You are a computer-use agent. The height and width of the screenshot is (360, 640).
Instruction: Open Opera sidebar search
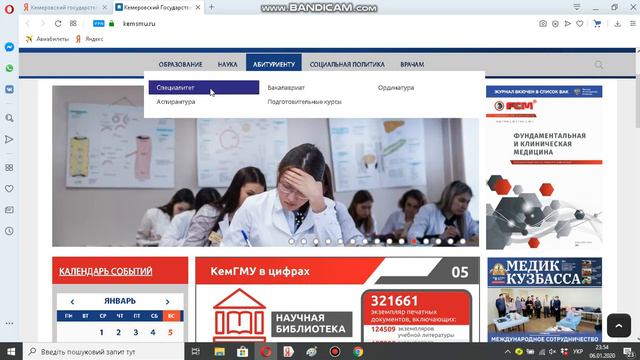pyautogui.click(x=9, y=118)
